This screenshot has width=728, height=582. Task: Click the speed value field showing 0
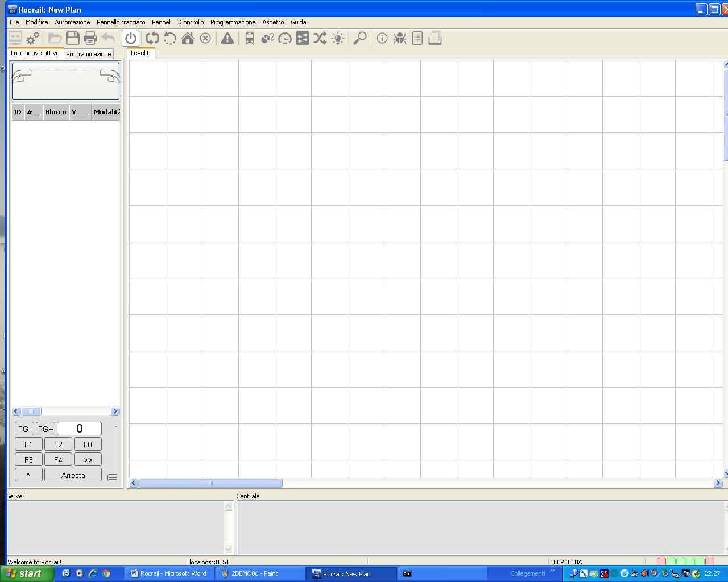pos(80,429)
